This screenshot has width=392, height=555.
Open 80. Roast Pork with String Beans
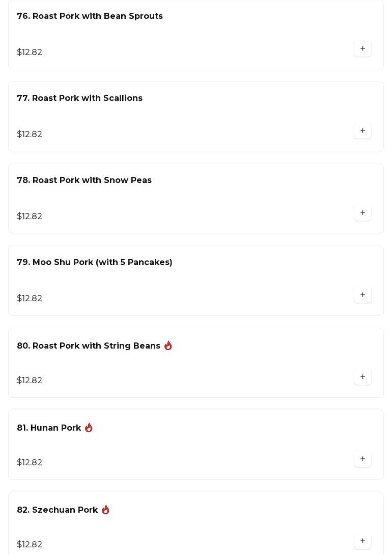(89, 346)
